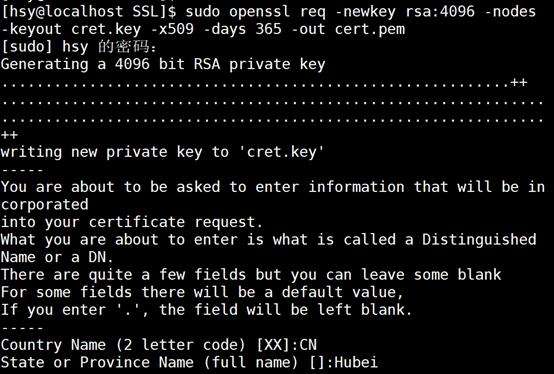The height and width of the screenshot is (374, 554).
Task: Click the entered "Hubei" province value
Action: click(x=356, y=363)
